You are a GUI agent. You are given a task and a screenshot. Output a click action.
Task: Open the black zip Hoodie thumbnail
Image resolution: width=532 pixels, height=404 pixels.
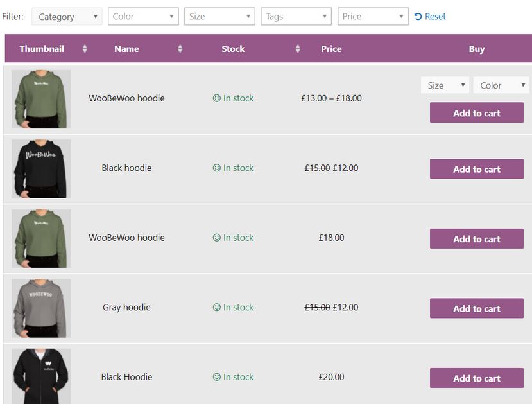coord(42,376)
